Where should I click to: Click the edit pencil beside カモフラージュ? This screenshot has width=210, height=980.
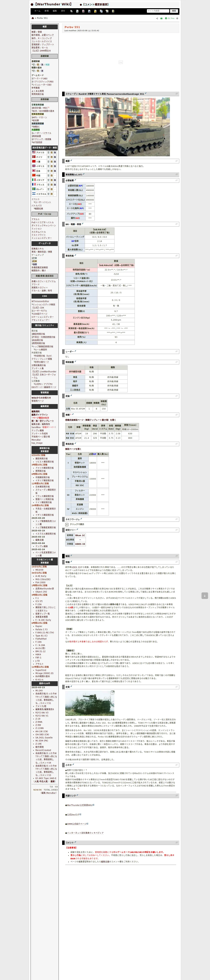(x=81, y=519)
